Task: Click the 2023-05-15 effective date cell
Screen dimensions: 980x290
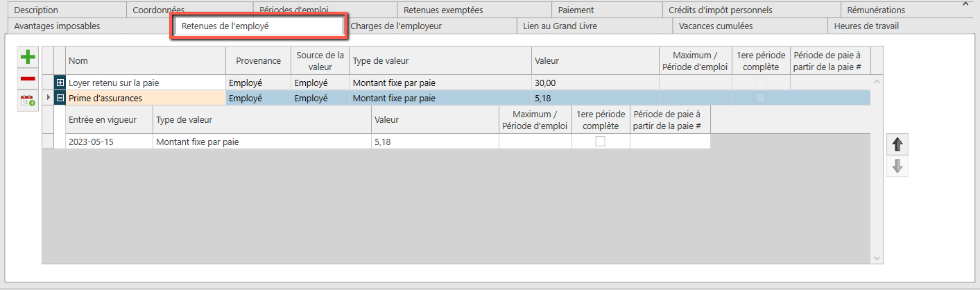Action: click(109, 142)
